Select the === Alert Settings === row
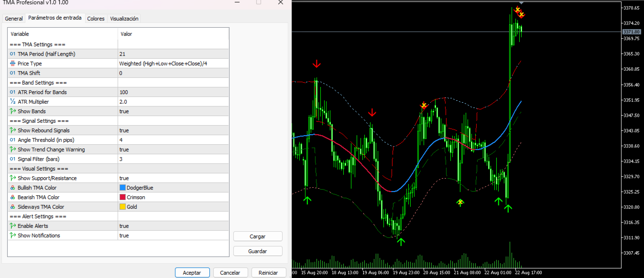644x278 pixels. [118, 216]
